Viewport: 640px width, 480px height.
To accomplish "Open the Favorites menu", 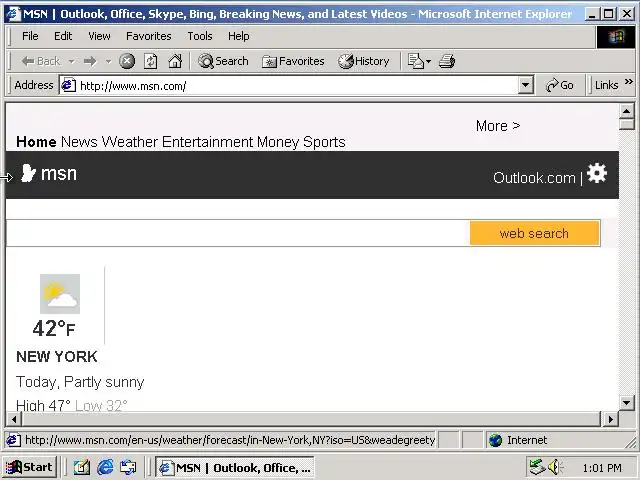I will point(149,36).
